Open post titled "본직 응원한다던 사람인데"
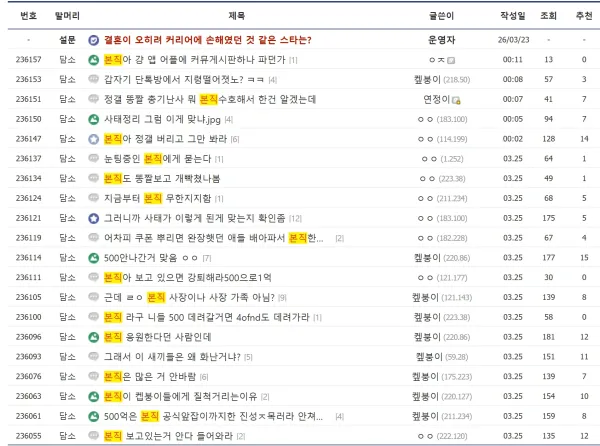 point(158,337)
